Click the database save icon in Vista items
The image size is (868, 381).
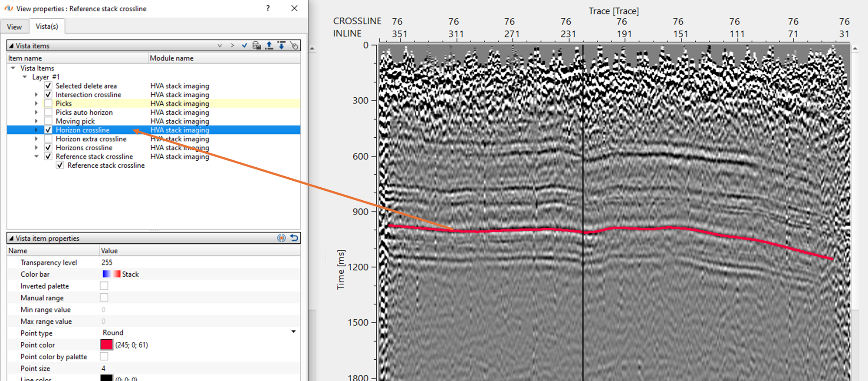pyautogui.click(x=256, y=46)
